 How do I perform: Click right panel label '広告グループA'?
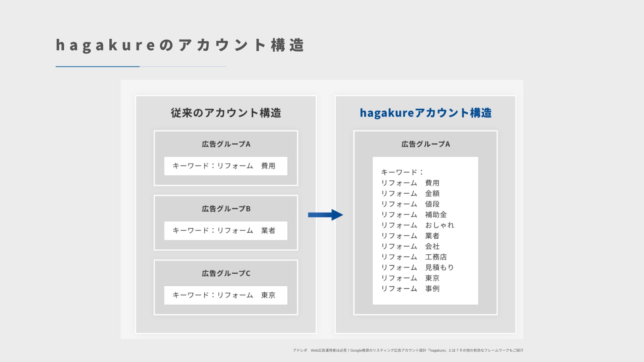click(425, 144)
